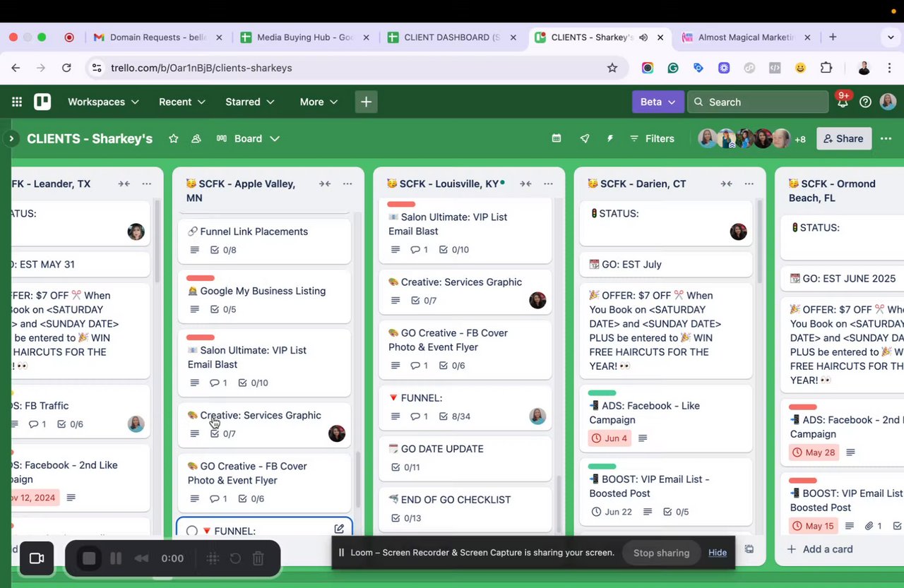This screenshot has width=904, height=588.
Task: Create new item with plus button
Action: click(366, 102)
